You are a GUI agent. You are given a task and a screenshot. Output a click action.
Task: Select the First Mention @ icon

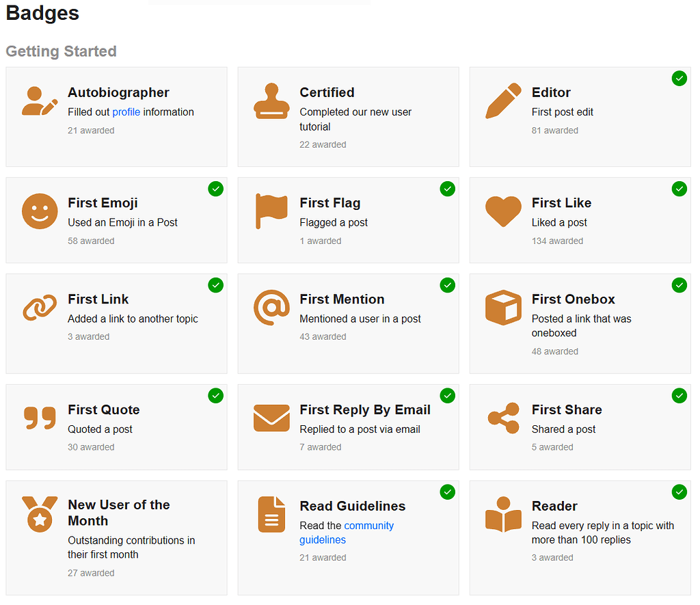pos(271,308)
